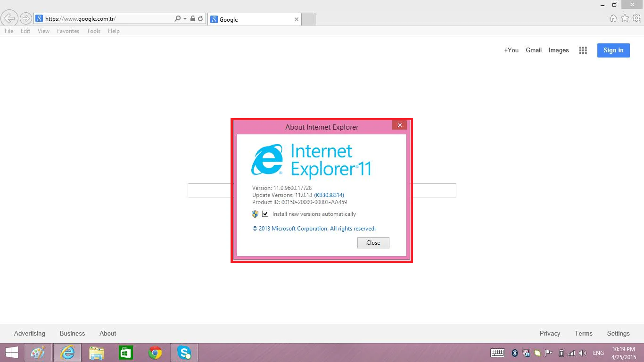Open the Tools menu
This screenshot has width=644, height=362.
click(93, 31)
